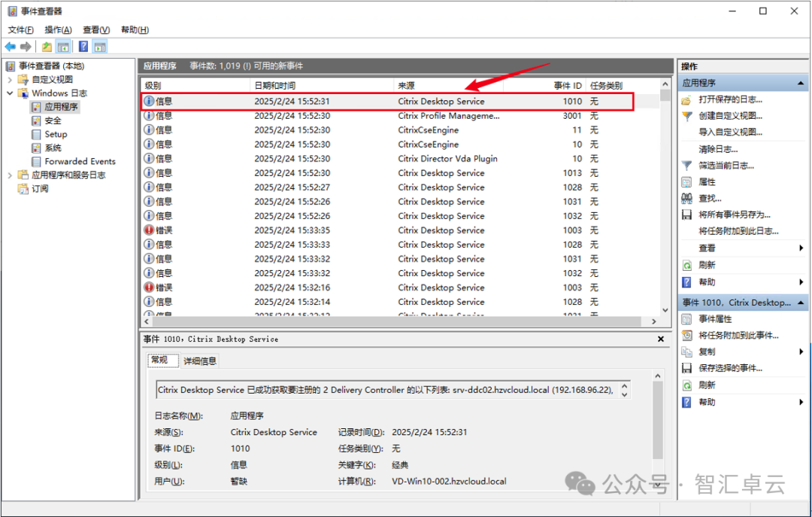The image size is (812, 517).
Task: Open the 文件(F) menu
Action: (x=21, y=29)
